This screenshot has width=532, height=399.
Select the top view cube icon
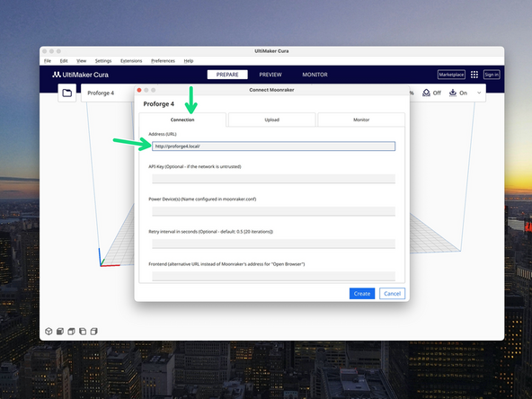(71, 331)
